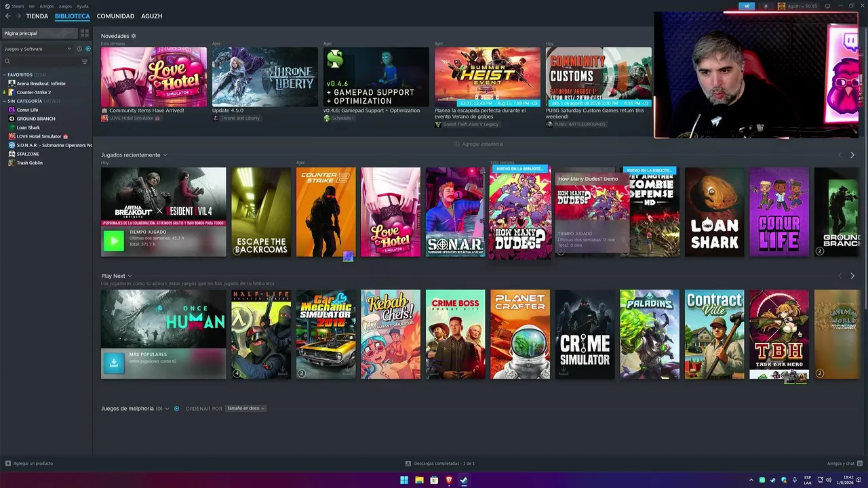The height and width of the screenshot is (488, 868).
Task: Select GROUND BRANCH icon in sidebar
Action: tap(12, 119)
